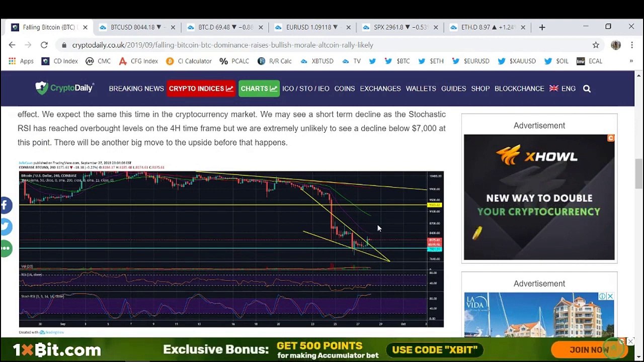Open the TV bookmark
Screen dimensions: 644x362
351,61
